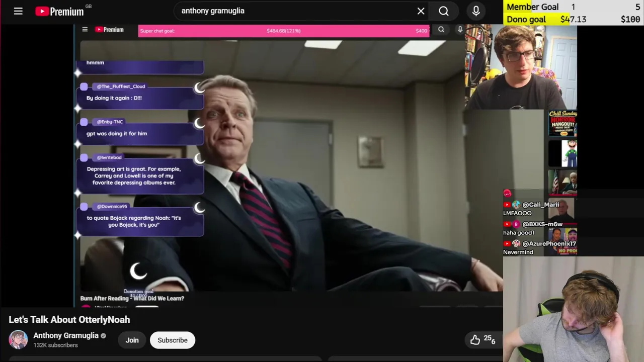Click the red chat bubble icon above the chat

tap(507, 194)
